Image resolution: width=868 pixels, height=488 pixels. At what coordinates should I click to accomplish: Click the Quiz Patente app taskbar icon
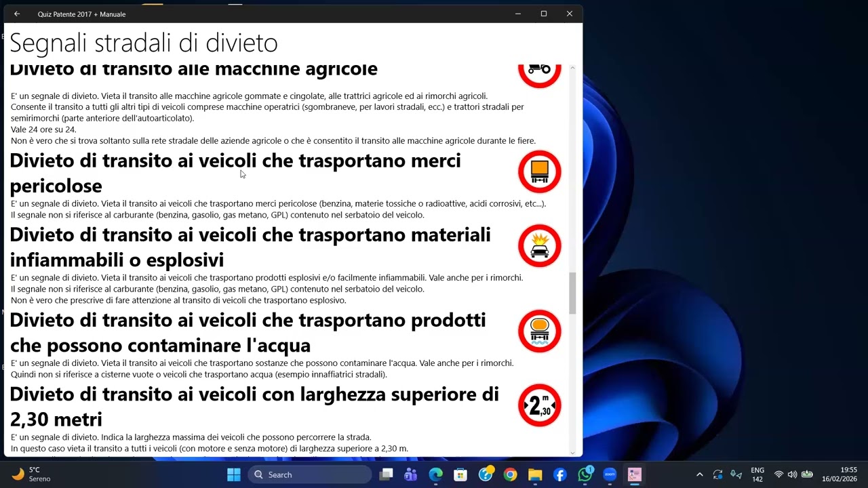pos(635,474)
